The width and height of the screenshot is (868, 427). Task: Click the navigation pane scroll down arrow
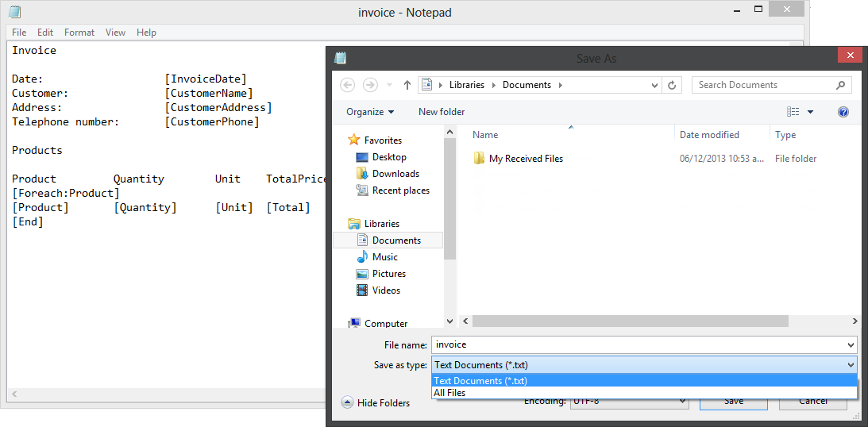pyautogui.click(x=450, y=321)
